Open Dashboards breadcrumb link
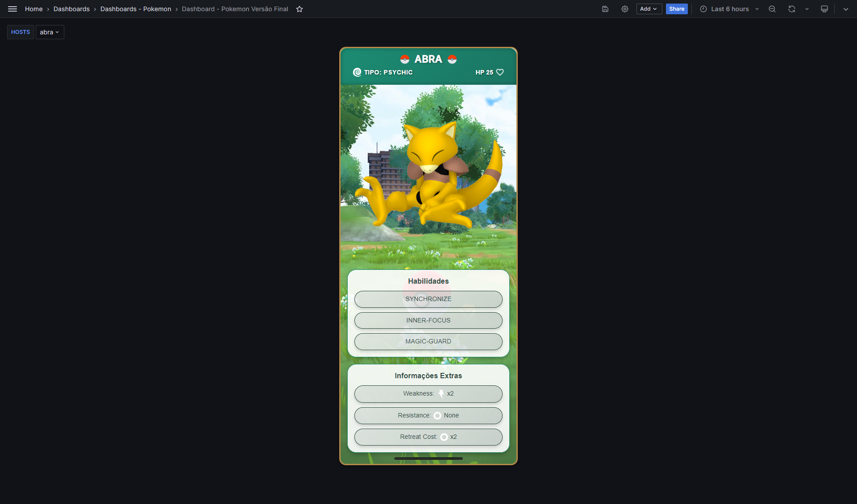 point(71,9)
